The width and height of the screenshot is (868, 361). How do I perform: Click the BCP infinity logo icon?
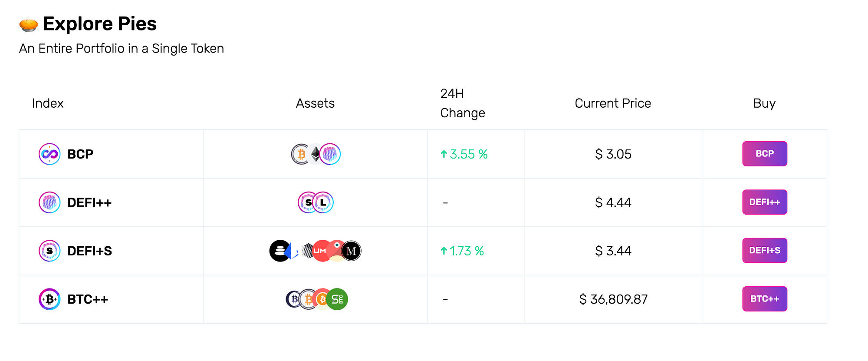(49, 154)
